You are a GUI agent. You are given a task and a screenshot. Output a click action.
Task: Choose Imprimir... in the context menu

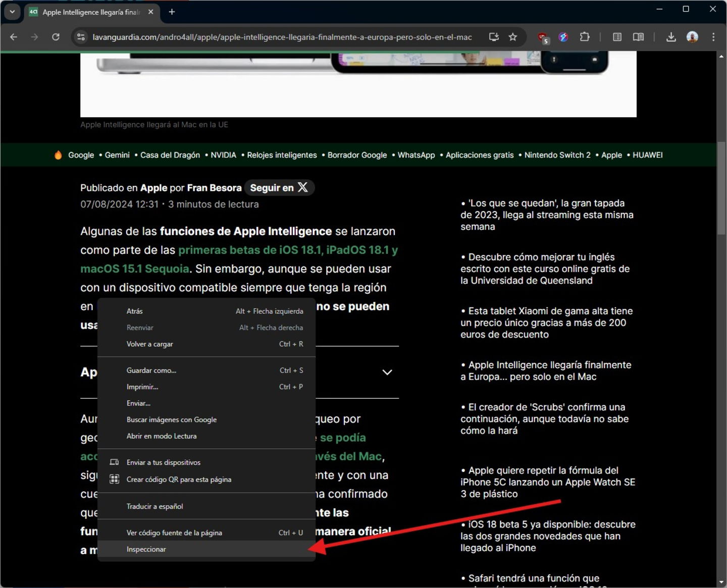(x=206, y=387)
